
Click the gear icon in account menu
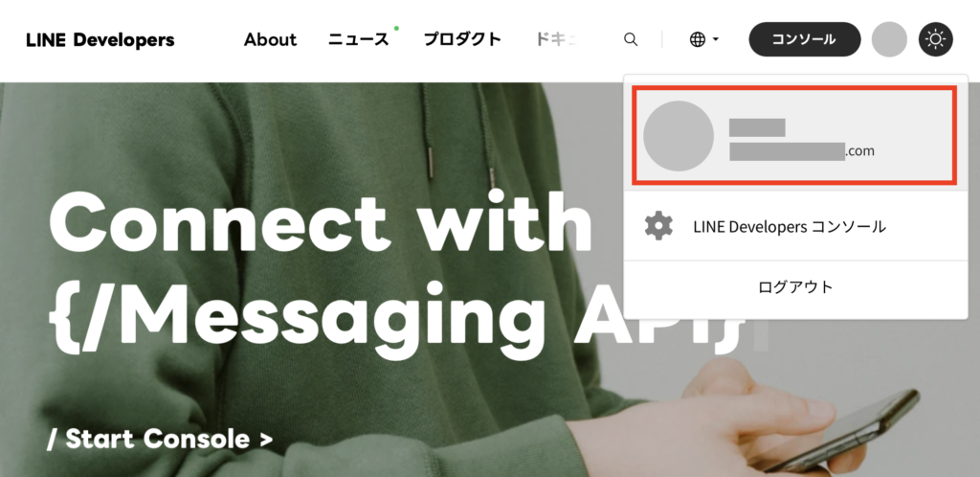click(x=658, y=226)
